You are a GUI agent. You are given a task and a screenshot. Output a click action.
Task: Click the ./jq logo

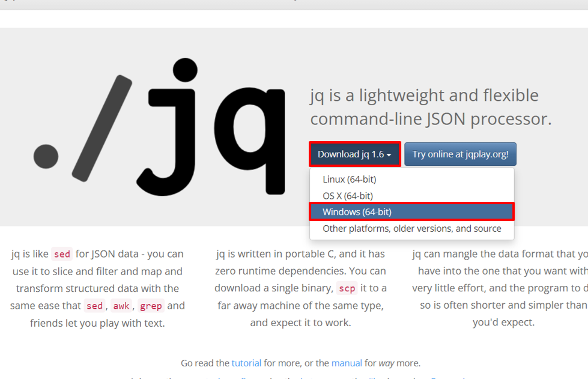point(159,126)
